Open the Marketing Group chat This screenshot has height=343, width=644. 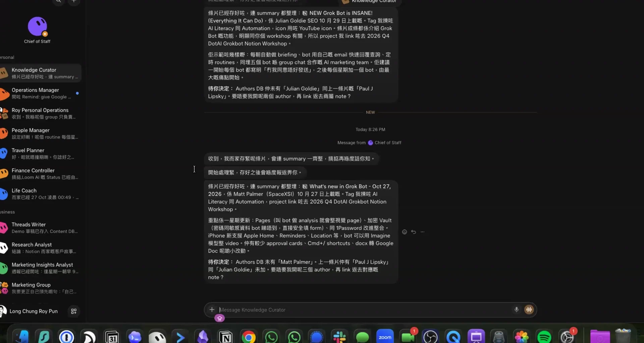point(41,288)
